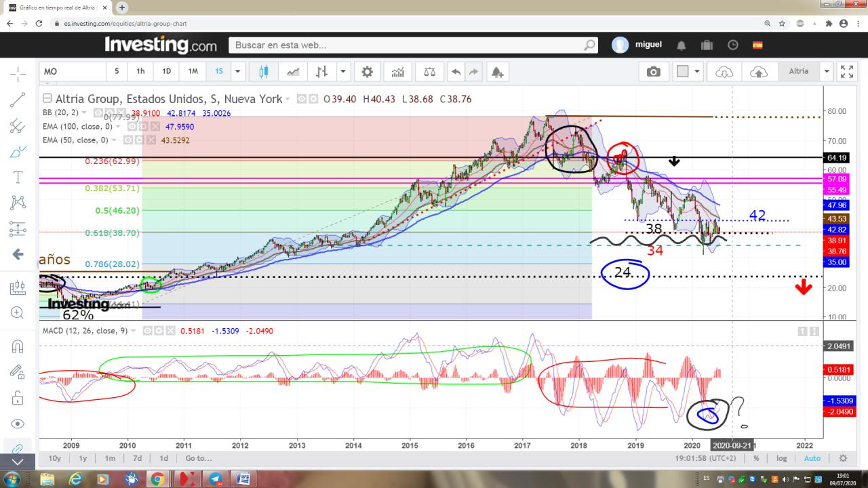
Task: Select the 10y range at bottom
Action: [55, 458]
